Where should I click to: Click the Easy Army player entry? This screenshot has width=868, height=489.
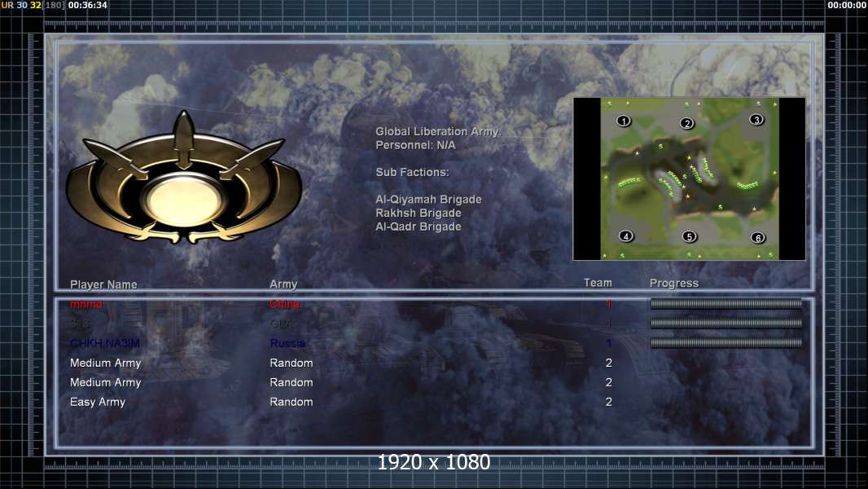click(x=98, y=402)
